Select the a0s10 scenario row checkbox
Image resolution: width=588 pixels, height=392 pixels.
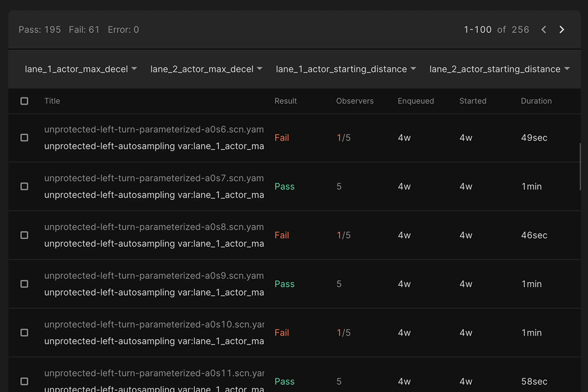coord(24,333)
